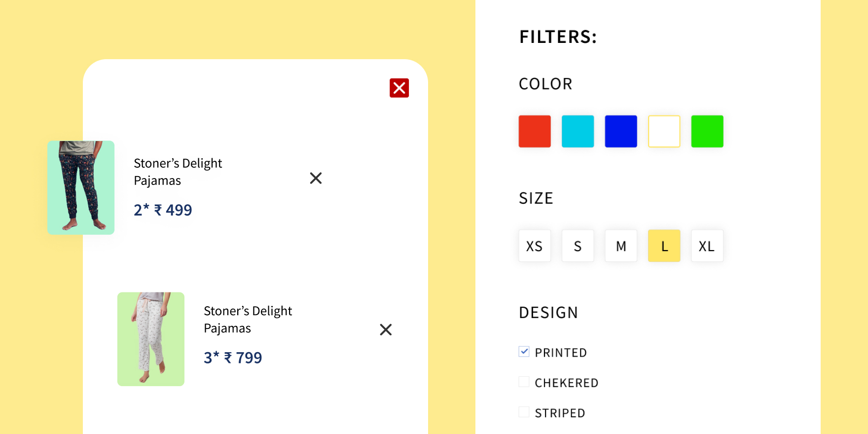Pick size M
Image resolution: width=868 pixels, height=434 pixels.
tap(621, 246)
